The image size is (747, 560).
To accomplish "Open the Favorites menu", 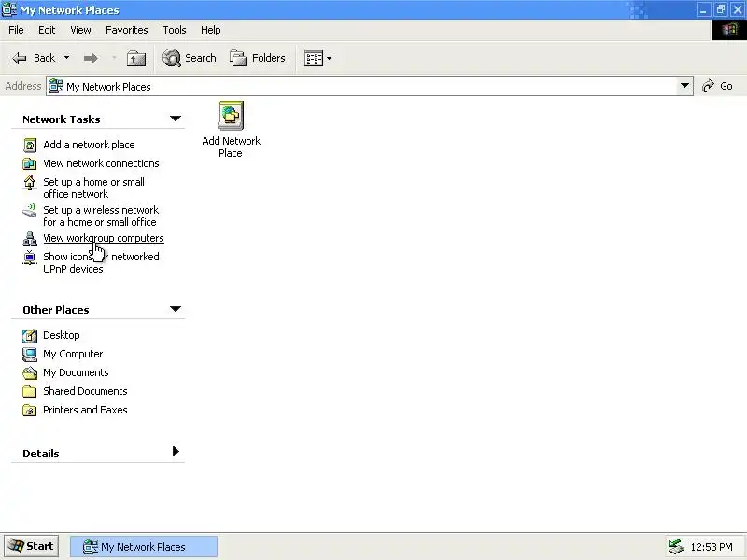I will pos(127,30).
